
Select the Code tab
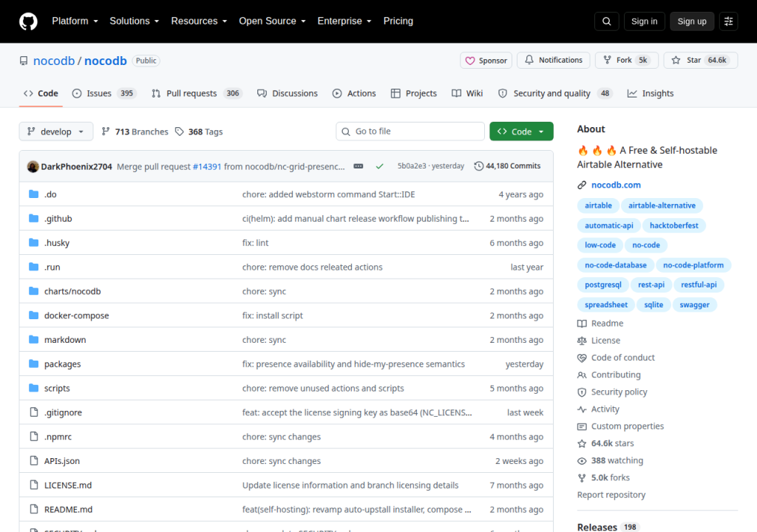coord(41,94)
